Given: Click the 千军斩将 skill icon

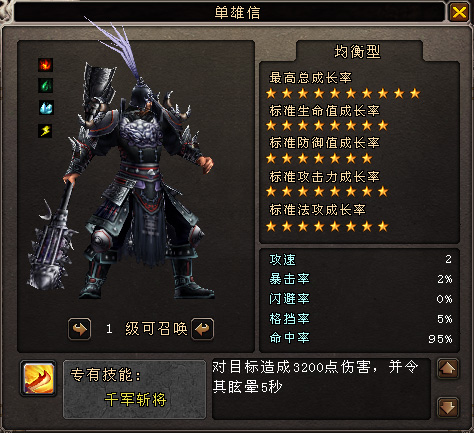Looking at the screenshot, I should pos(38,378).
